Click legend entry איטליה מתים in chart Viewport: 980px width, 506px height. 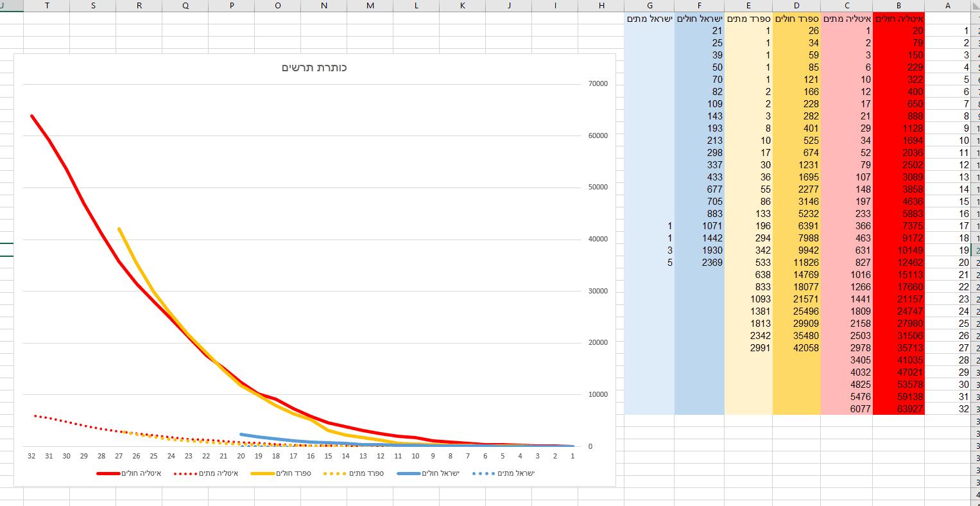[x=206, y=473]
